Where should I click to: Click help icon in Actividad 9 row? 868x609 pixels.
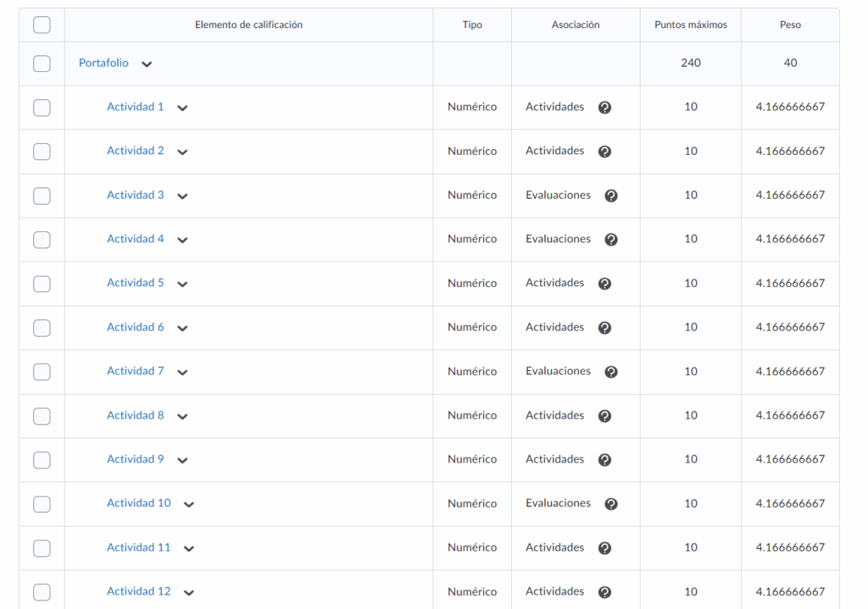(604, 460)
